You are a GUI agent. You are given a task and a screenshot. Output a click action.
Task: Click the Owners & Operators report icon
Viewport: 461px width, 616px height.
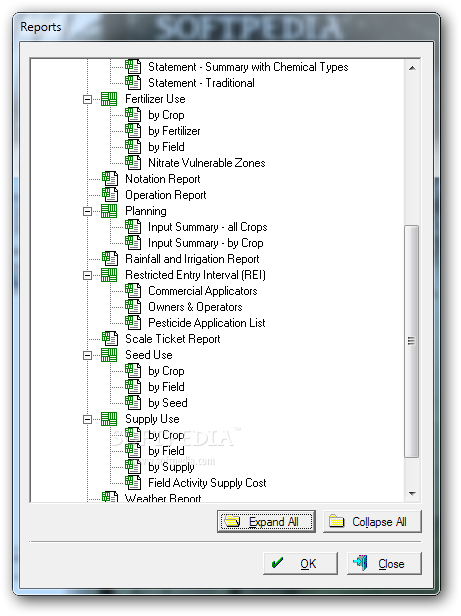point(133,307)
